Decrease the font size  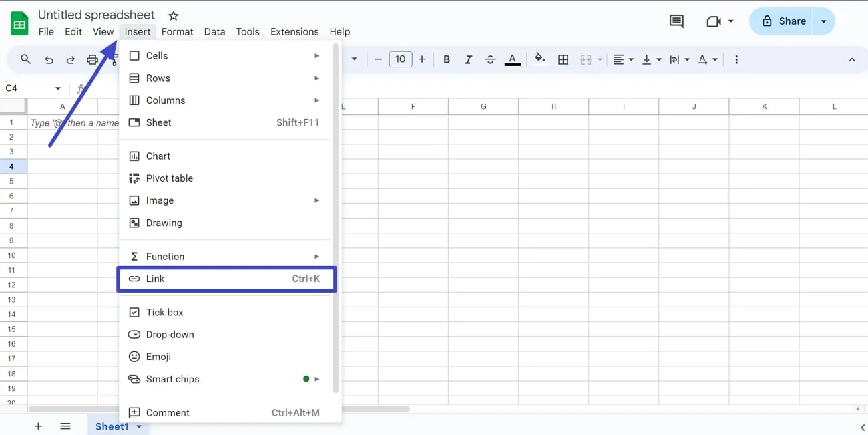[x=378, y=59]
